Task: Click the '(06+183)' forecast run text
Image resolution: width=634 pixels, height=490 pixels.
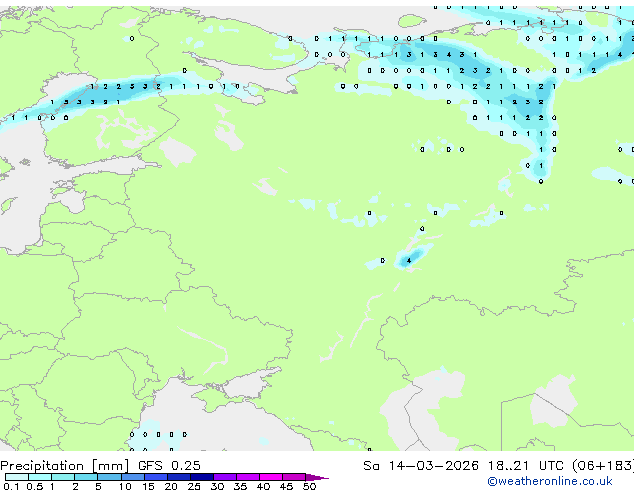Action: (603, 466)
